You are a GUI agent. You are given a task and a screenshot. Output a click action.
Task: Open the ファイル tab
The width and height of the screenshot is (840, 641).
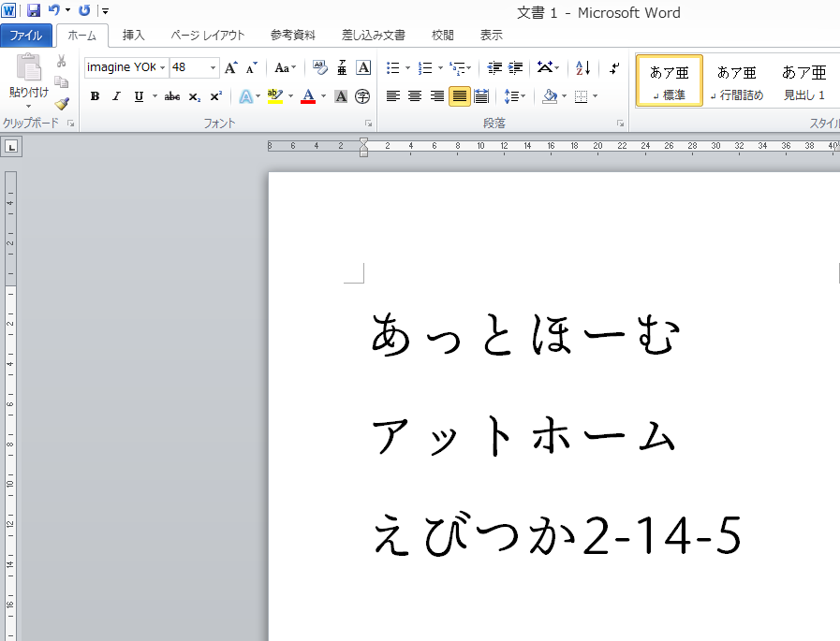pyautogui.click(x=26, y=36)
